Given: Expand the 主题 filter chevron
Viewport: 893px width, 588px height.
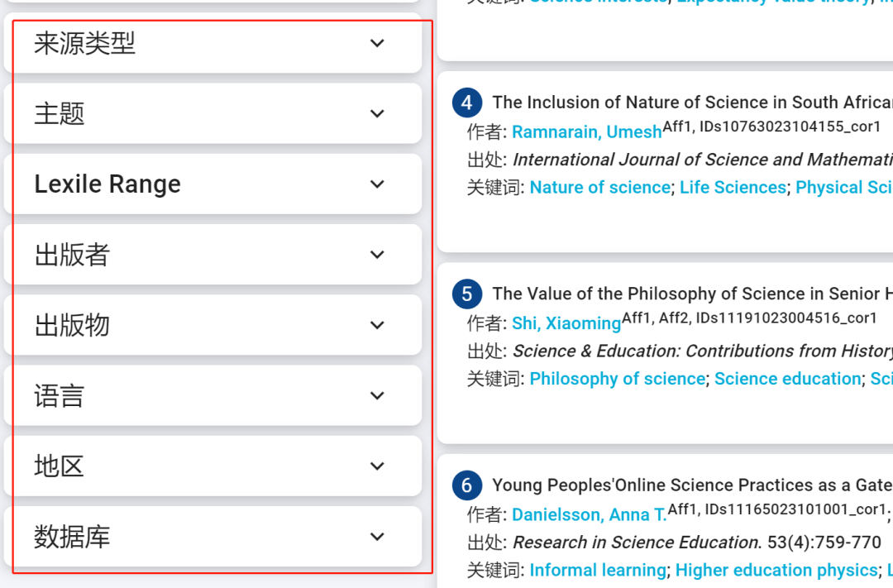Looking at the screenshot, I should 377,113.
